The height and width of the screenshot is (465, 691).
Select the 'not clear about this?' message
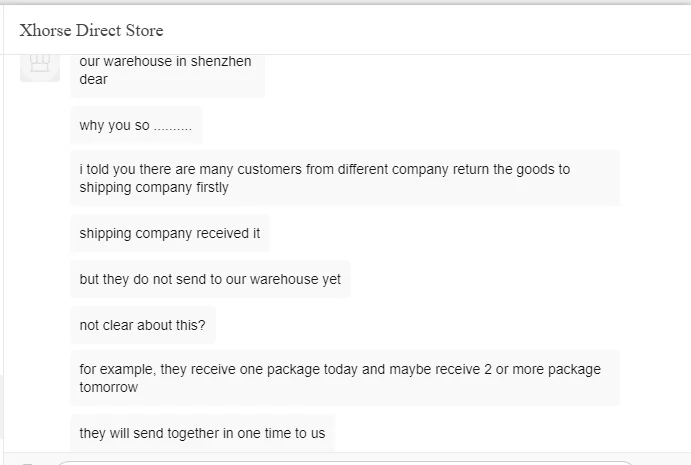[142, 325]
